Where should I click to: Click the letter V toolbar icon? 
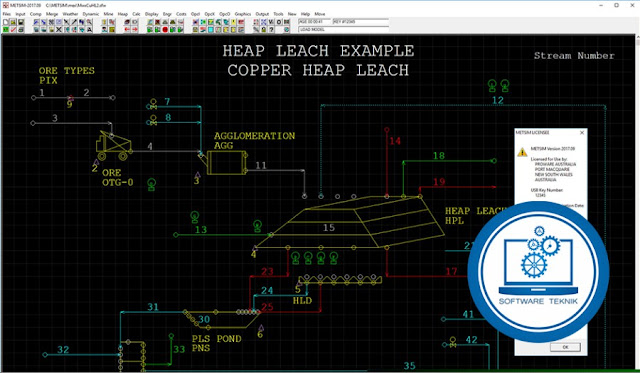[271, 22]
